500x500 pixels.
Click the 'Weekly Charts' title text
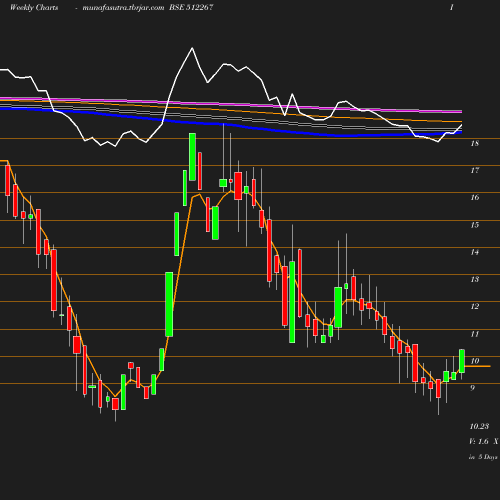(x=34, y=7)
